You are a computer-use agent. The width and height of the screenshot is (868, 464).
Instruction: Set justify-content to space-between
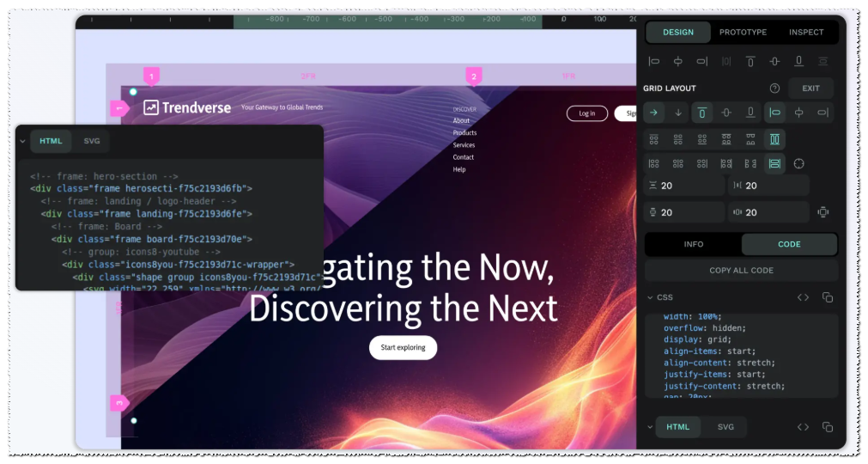click(726, 163)
